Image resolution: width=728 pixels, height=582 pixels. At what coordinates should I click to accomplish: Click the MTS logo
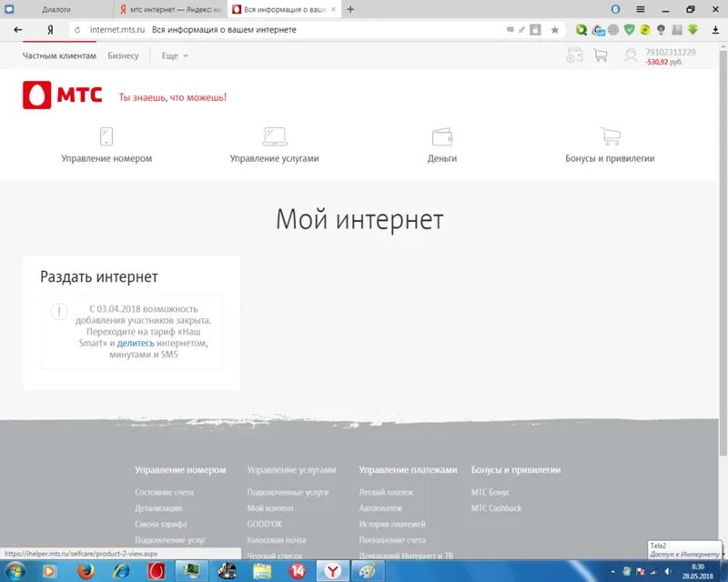coord(62,95)
